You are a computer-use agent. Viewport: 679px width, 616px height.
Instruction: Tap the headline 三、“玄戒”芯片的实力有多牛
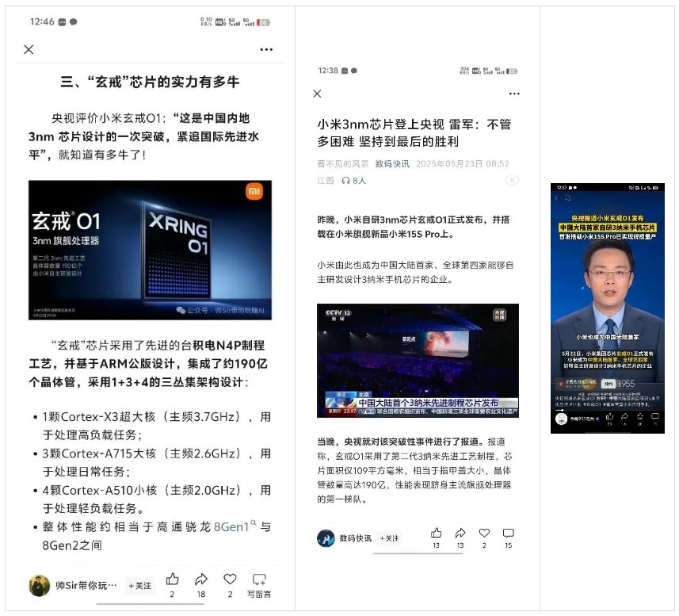[150, 82]
